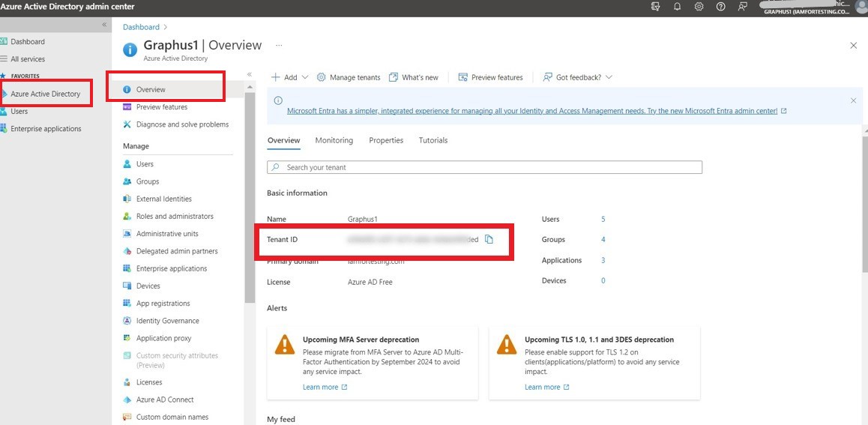Switch to the Properties tab
Viewport: 868px width, 425px height.
(x=386, y=141)
